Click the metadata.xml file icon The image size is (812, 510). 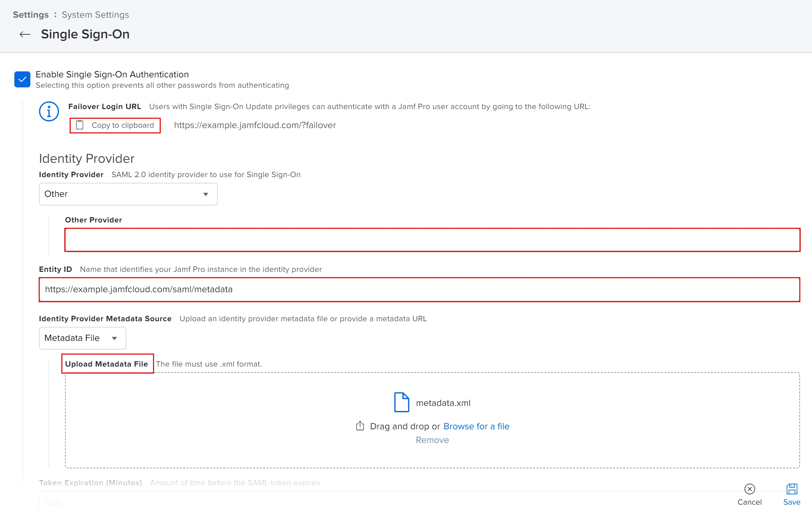pyautogui.click(x=401, y=402)
